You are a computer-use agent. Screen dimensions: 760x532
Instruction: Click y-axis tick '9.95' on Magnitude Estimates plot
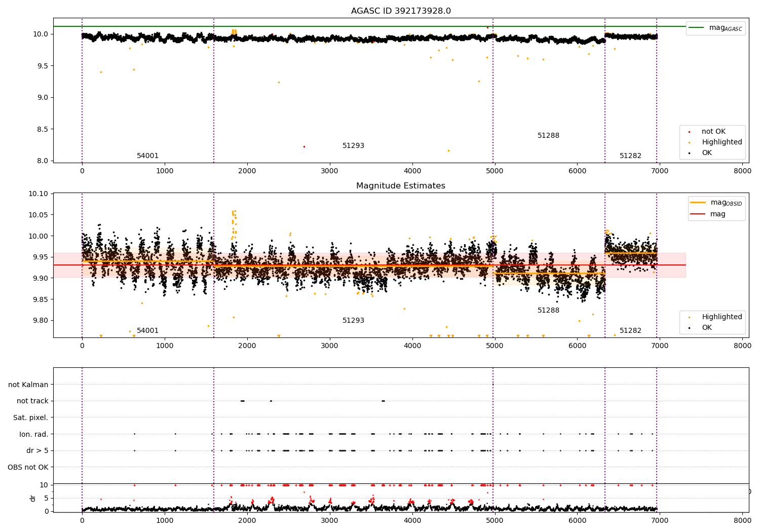pyautogui.click(x=41, y=257)
